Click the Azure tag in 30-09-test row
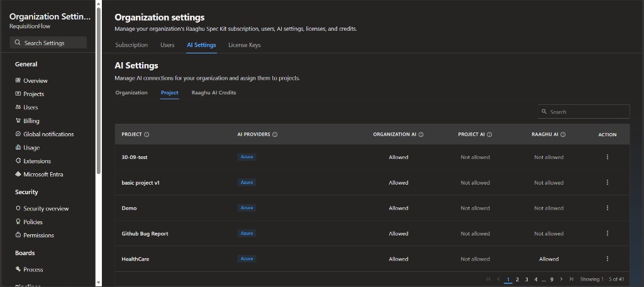The width and height of the screenshot is (644, 287). (247, 157)
